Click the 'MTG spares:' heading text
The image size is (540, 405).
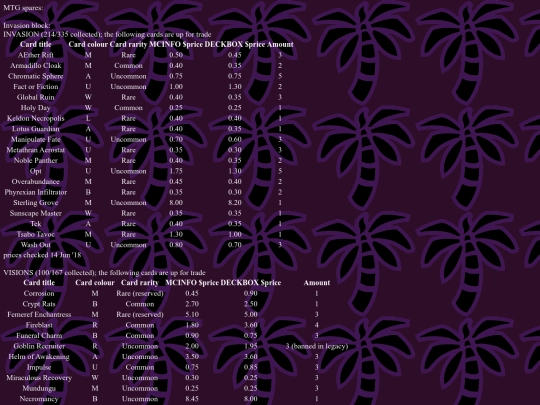tap(23, 8)
